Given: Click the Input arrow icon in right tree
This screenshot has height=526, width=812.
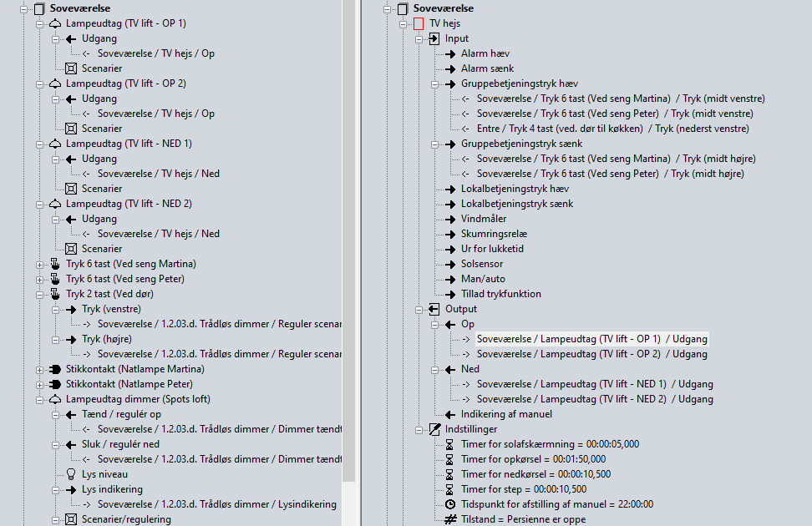Looking at the screenshot, I should tap(434, 38).
